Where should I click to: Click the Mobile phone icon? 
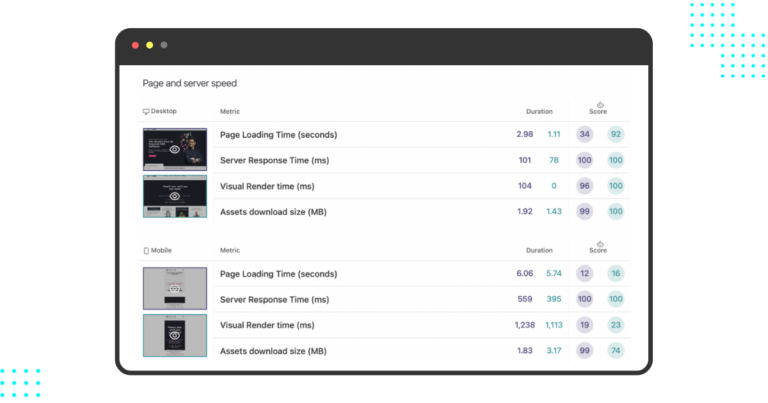point(147,250)
